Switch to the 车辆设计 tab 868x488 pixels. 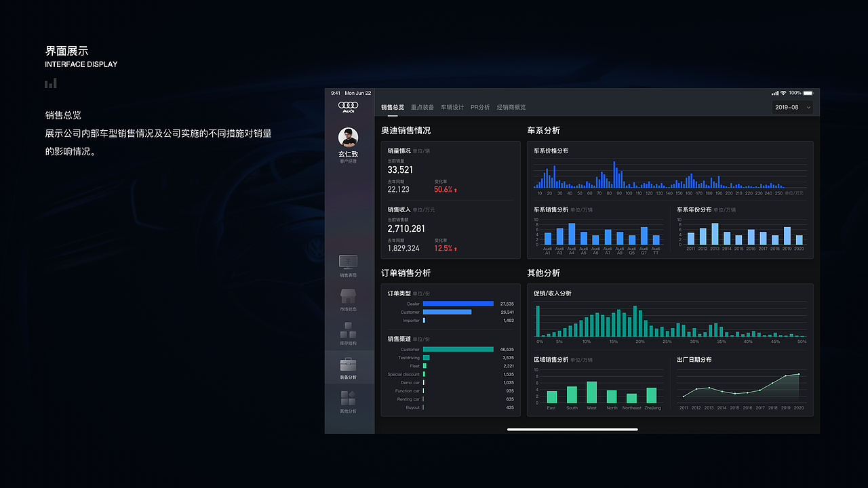click(452, 107)
